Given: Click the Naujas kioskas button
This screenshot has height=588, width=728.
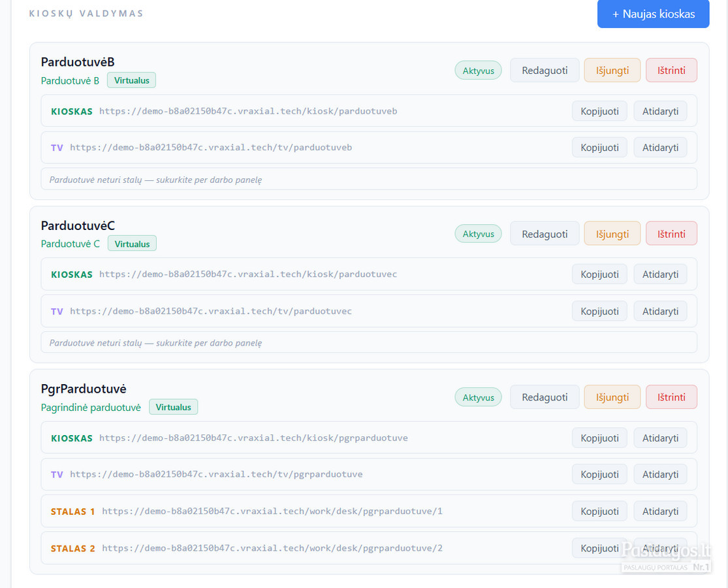Looking at the screenshot, I should tap(653, 14).
